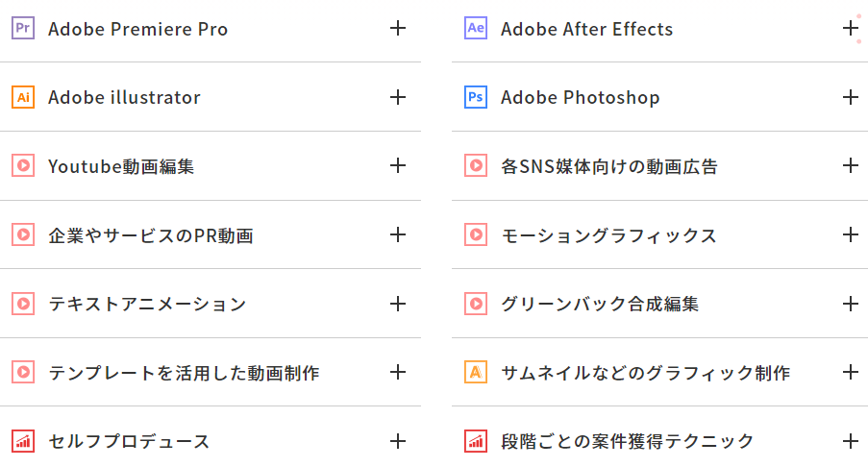This screenshot has width=868, height=467.
Task: Click the chart icon beside セルフプロデュース
Action: pyautogui.click(x=23, y=441)
